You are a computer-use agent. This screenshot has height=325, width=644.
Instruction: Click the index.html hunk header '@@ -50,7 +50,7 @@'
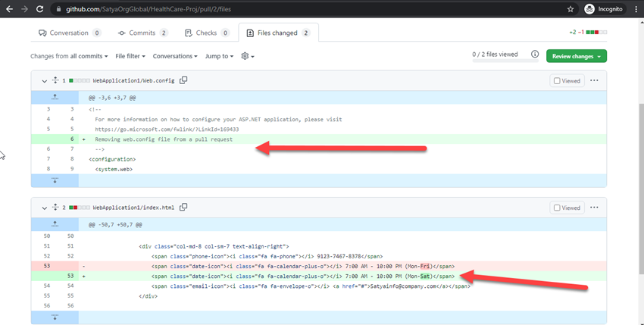point(115,225)
